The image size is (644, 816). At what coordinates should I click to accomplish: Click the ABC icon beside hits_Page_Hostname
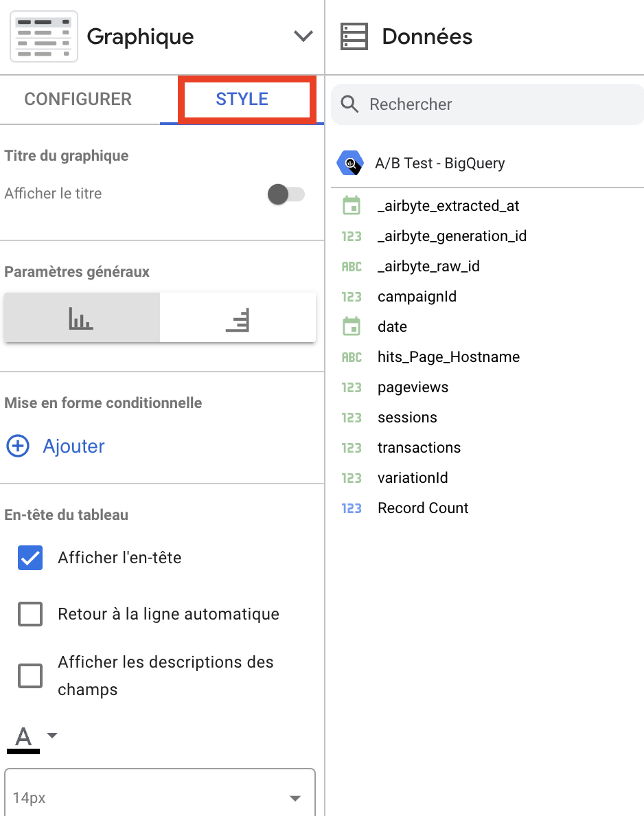tap(352, 357)
